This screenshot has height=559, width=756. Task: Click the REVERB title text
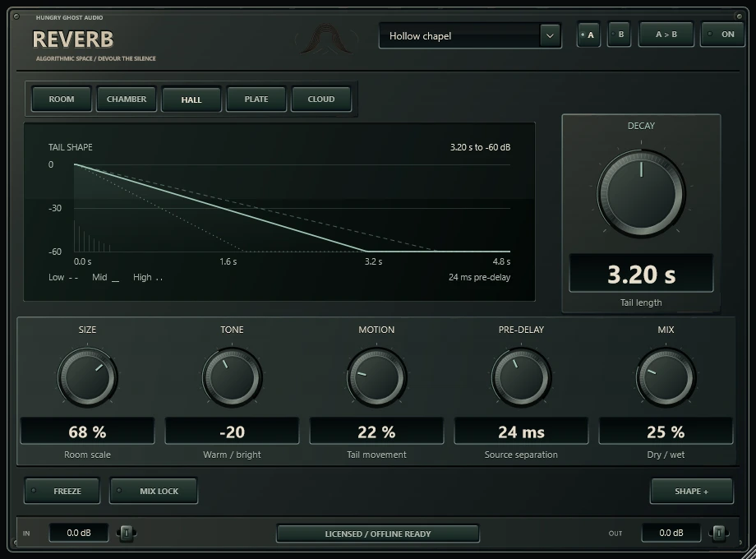tap(73, 39)
